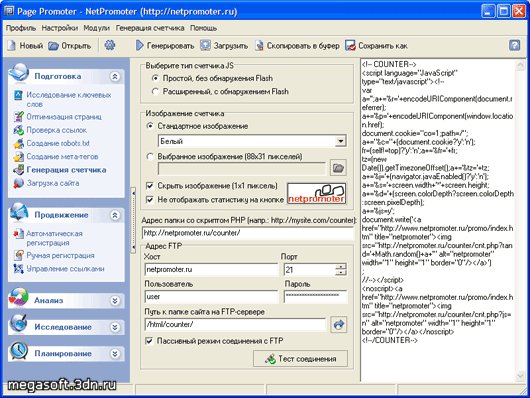Collapse the Продвижение panel chevron
Screen dimensions: 530x398
click(x=115, y=215)
